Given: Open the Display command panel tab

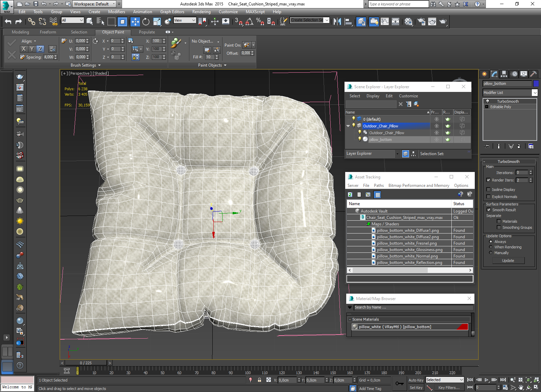Looking at the screenshot, I should (x=524, y=74).
